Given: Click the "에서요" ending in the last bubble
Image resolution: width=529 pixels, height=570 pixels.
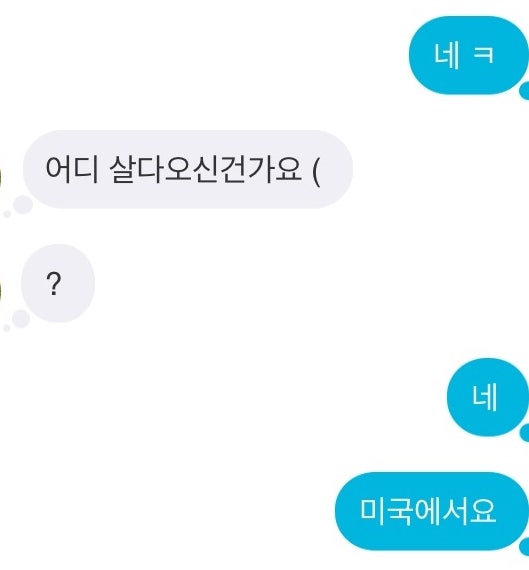Looking at the screenshot, I should click(x=455, y=511).
